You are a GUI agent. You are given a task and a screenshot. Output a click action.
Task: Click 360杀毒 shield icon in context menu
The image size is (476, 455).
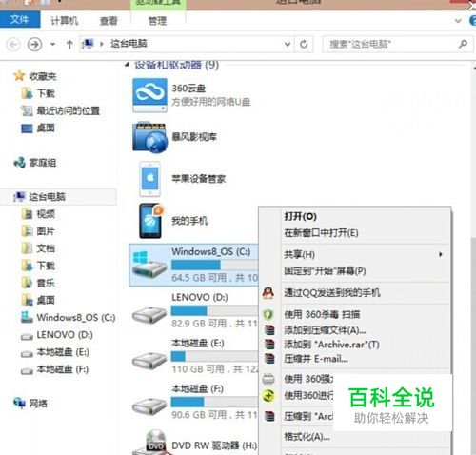pos(268,314)
